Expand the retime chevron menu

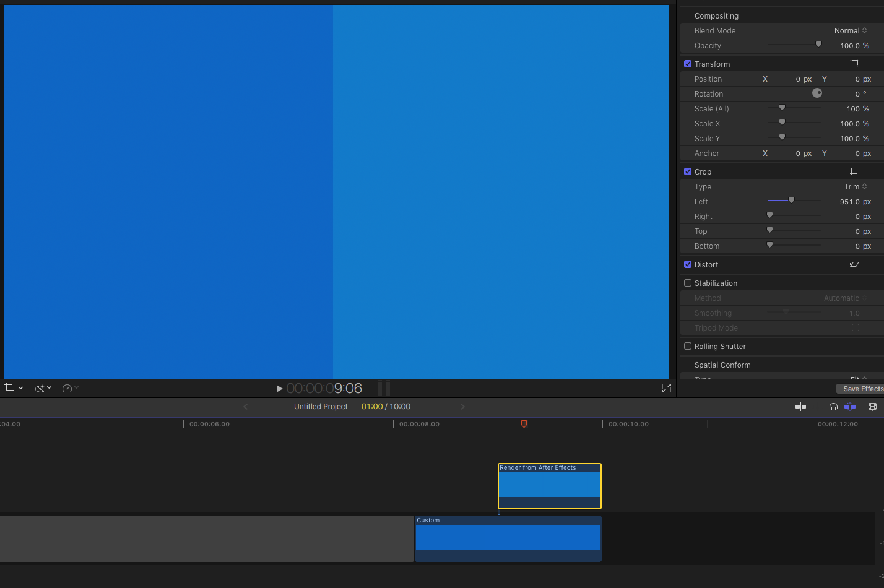[x=77, y=388]
